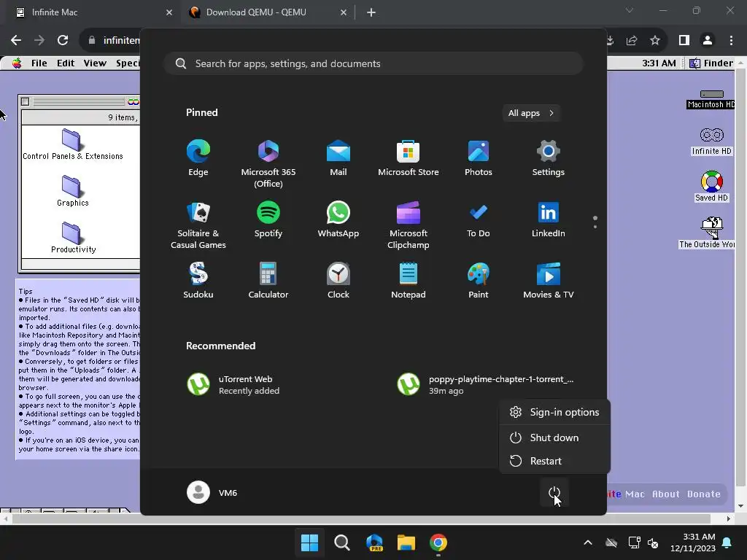Open Notepad

[409, 281]
